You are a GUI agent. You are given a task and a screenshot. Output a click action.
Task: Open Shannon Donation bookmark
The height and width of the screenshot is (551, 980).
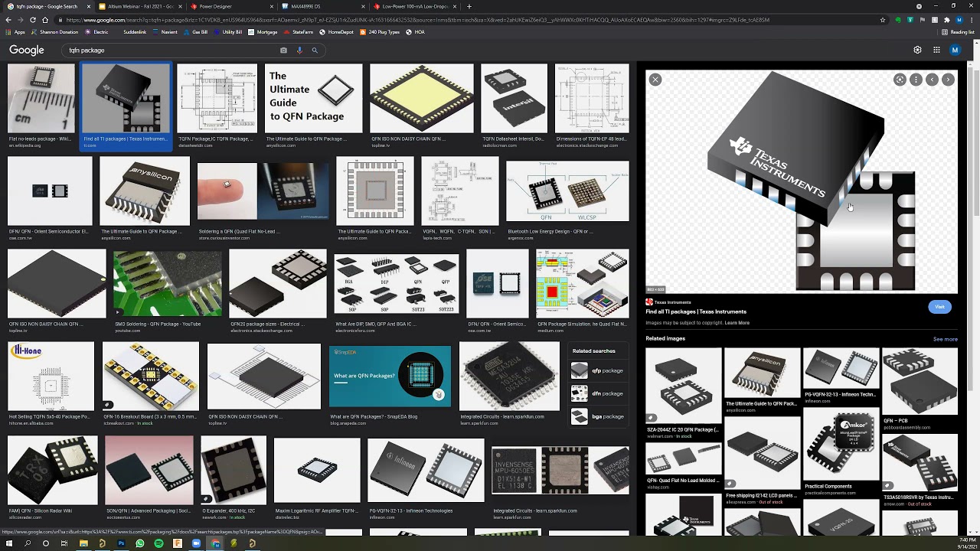[x=54, y=32]
